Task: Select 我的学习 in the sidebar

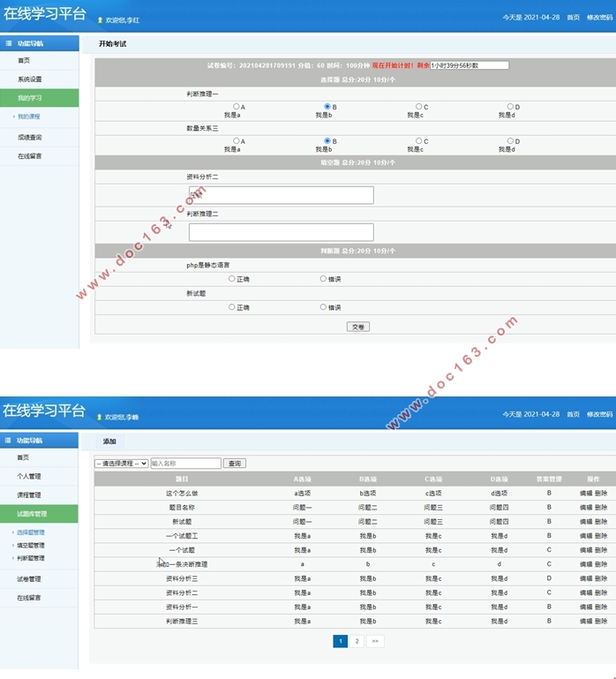Action: [x=40, y=98]
